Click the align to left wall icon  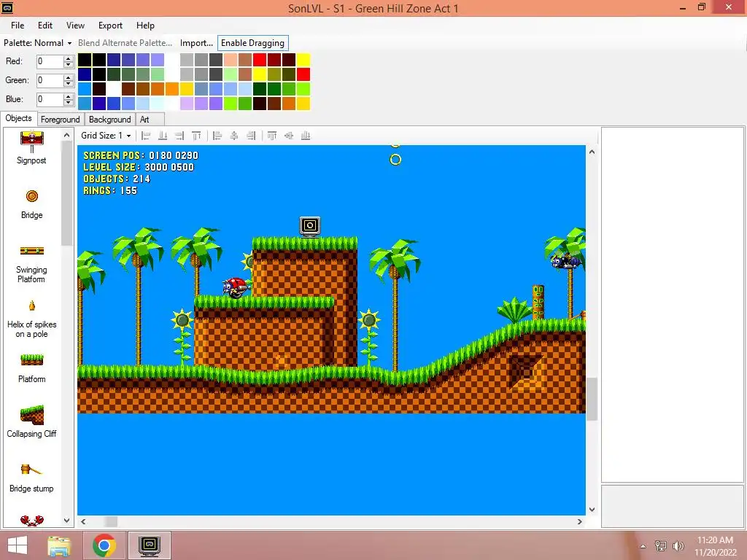[x=146, y=136]
